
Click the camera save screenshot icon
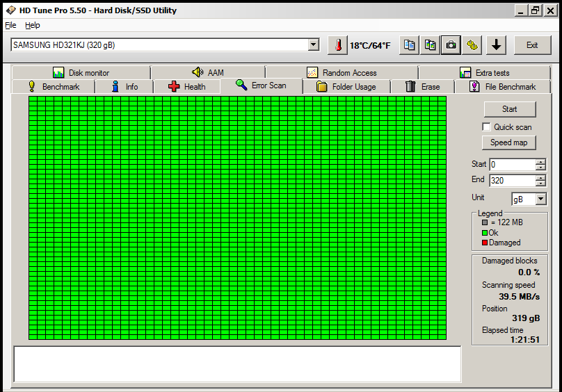point(451,45)
